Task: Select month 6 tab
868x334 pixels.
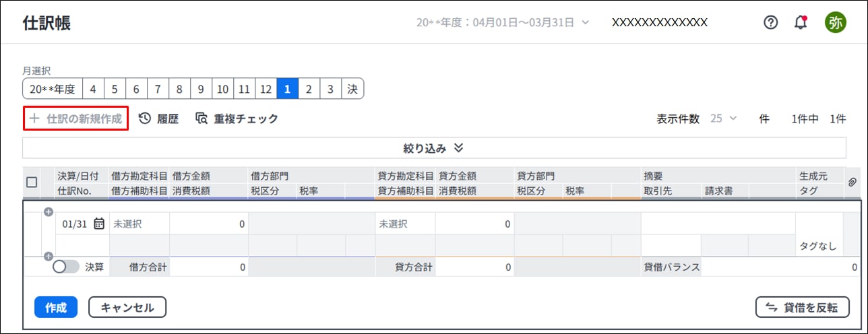Action: [136, 89]
